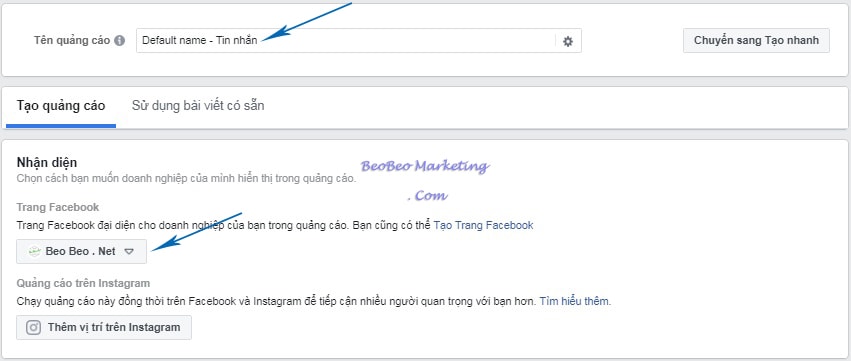The width and height of the screenshot is (851, 361).
Task: Click the Nhận diện section heading
Action: point(47,162)
